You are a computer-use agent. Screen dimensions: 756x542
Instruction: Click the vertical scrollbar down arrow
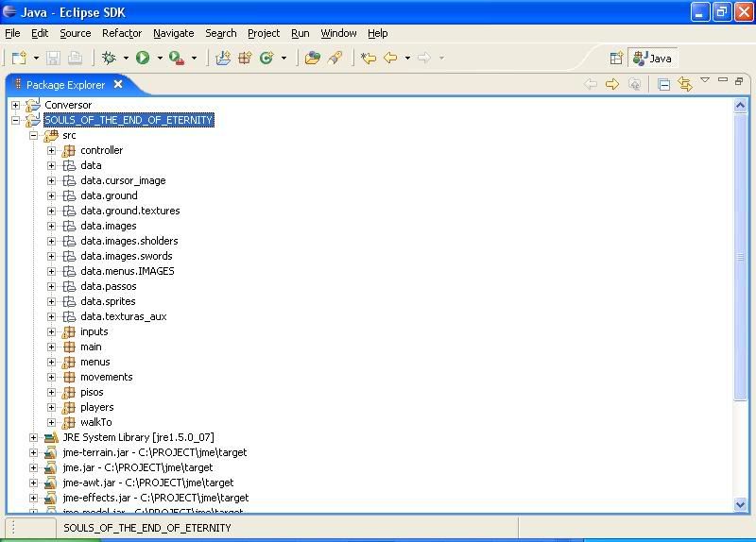[741, 505]
